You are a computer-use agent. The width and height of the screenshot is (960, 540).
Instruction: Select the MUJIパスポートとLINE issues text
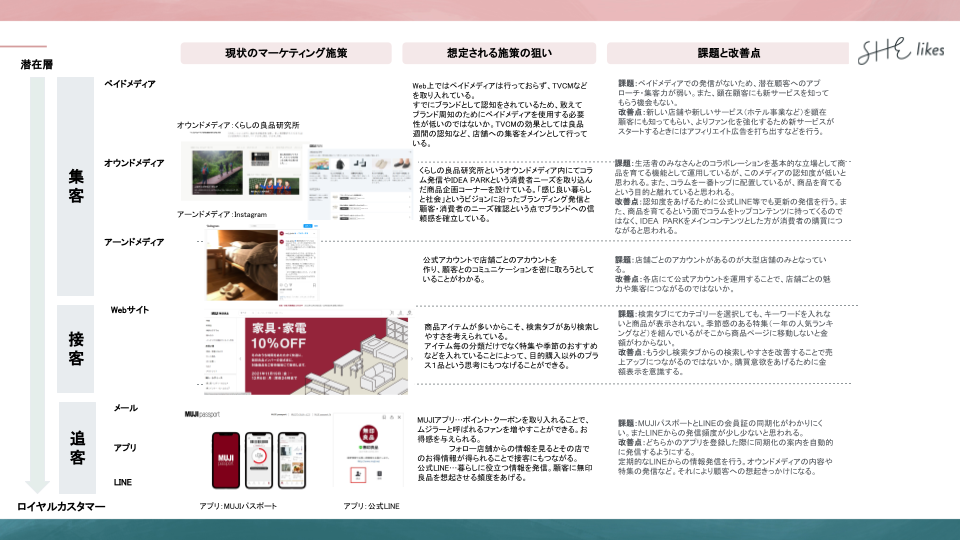point(726,447)
